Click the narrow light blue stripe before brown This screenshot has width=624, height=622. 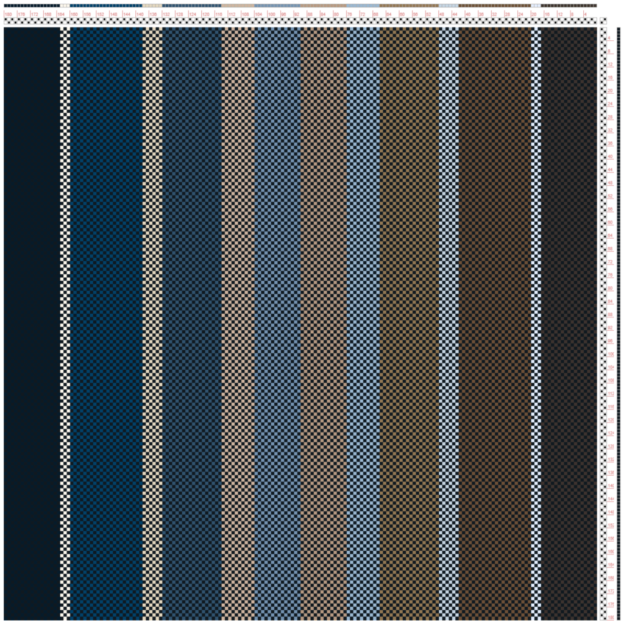click(449, 320)
